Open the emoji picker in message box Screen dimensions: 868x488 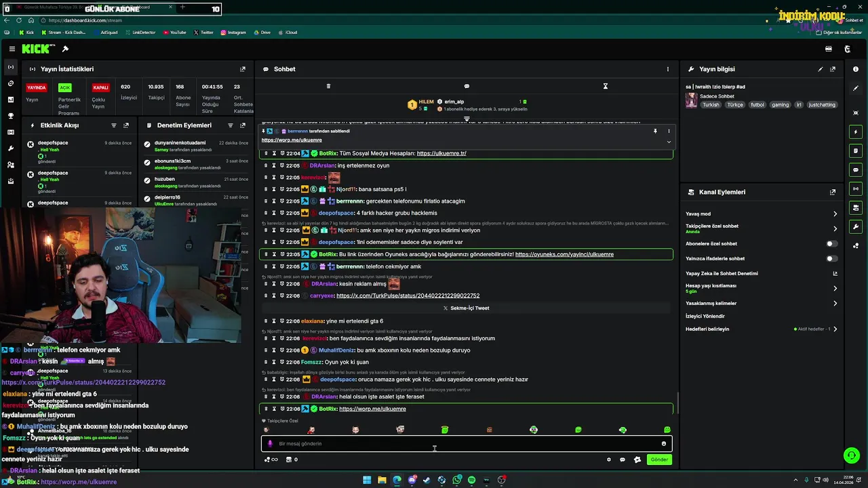[x=664, y=443]
